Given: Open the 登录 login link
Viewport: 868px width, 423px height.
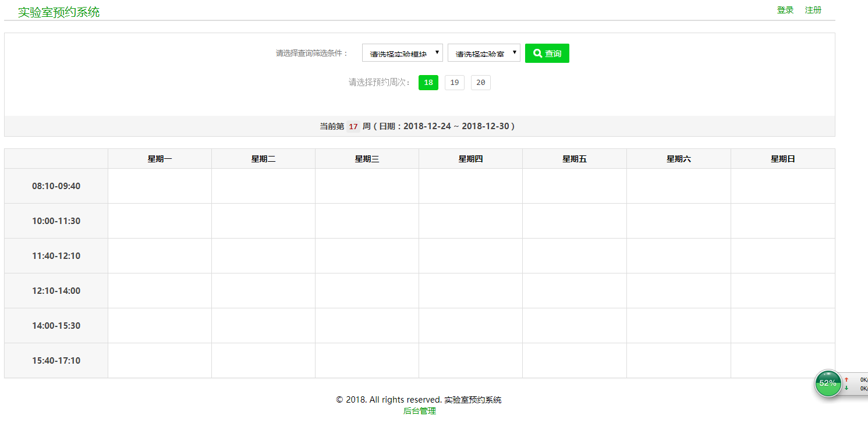Looking at the screenshot, I should pyautogui.click(x=785, y=10).
